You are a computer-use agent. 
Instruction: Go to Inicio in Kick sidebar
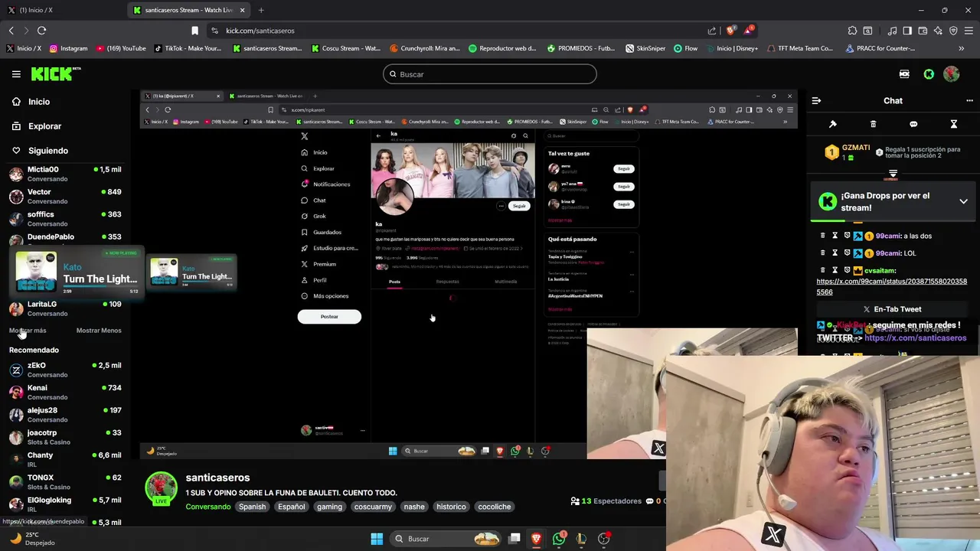click(31, 102)
